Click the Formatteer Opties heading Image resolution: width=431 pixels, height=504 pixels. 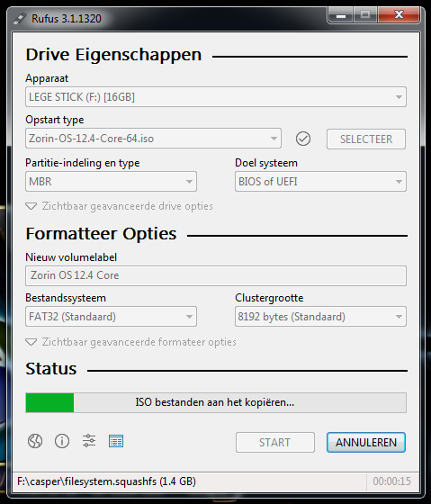tap(101, 234)
